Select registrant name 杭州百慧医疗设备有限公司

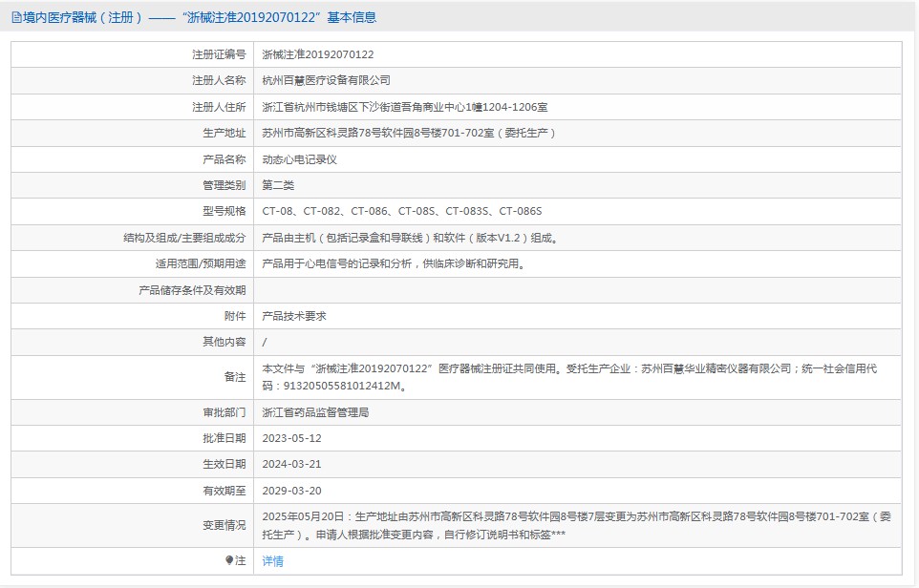pyautogui.click(x=326, y=81)
